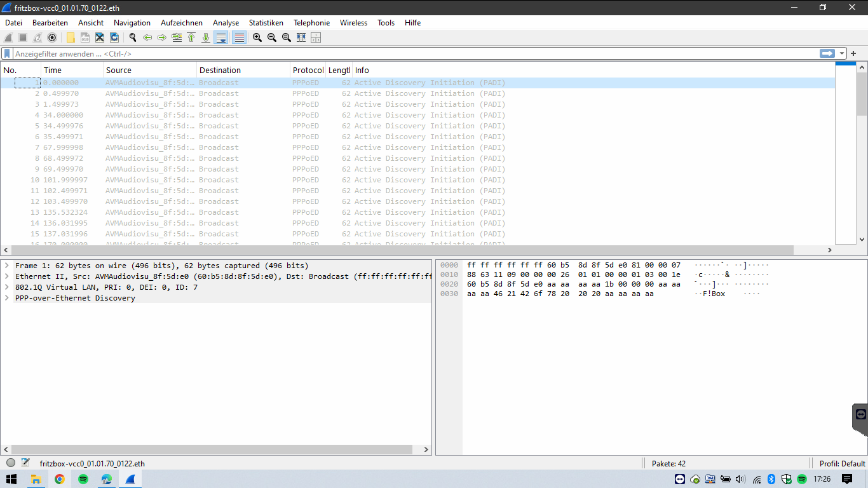Click the expert information circle in status bar
This screenshot has height=488, width=868.
pos(11,463)
